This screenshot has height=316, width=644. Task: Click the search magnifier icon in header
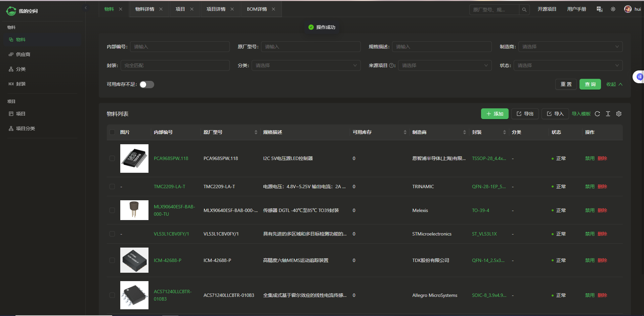click(x=524, y=10)
